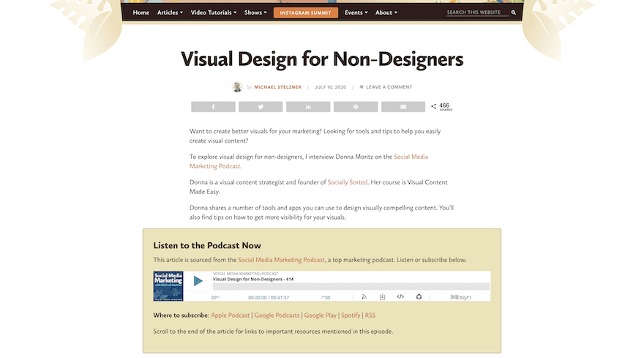The width and height of the screenshot is (644, 358).
Task: Rewind the podcast 30 seconds
Action: (x=216, y=297)
